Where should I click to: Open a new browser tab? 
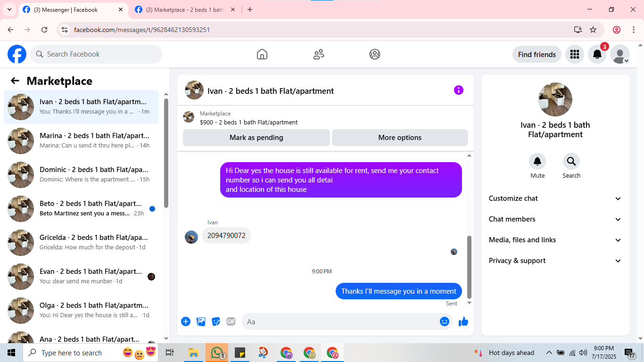click(250, 9)
